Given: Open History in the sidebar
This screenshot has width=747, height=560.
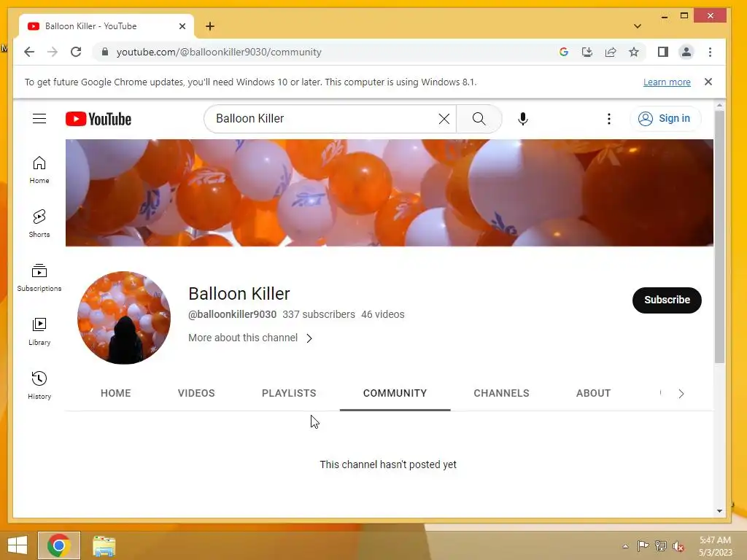Looking at the screenshot, I should tap(39, 386).
